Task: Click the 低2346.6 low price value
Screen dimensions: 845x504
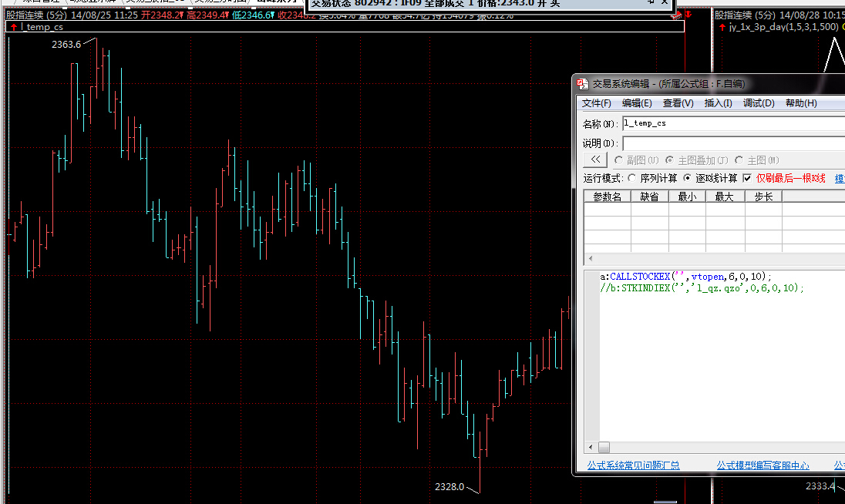Action: 254,15
